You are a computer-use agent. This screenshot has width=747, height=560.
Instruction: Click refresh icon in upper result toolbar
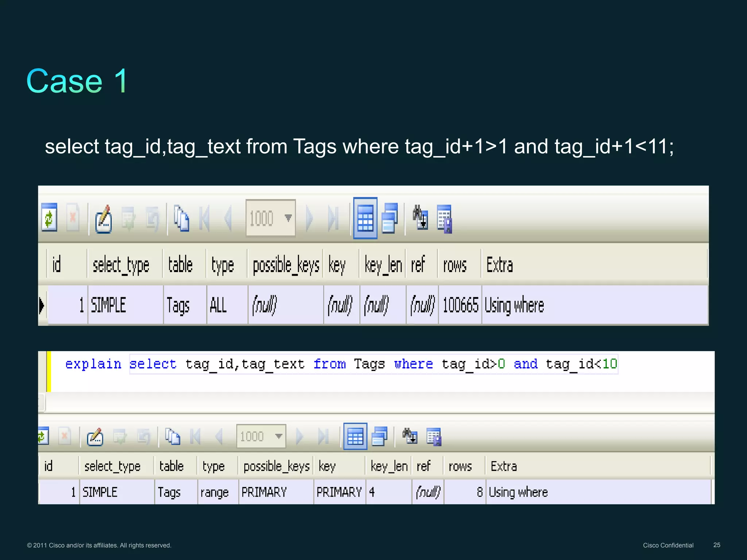[x=49, y=218]
